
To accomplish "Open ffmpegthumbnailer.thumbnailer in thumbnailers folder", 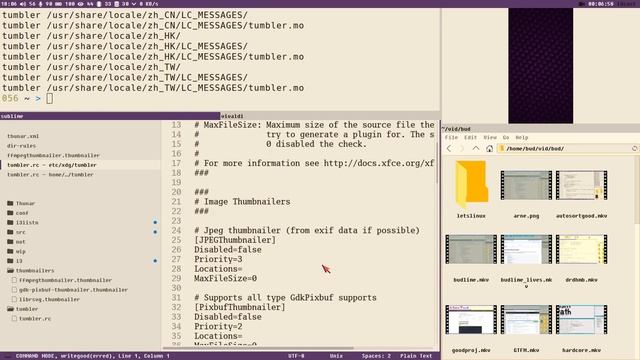I will [x=65, y=280].
